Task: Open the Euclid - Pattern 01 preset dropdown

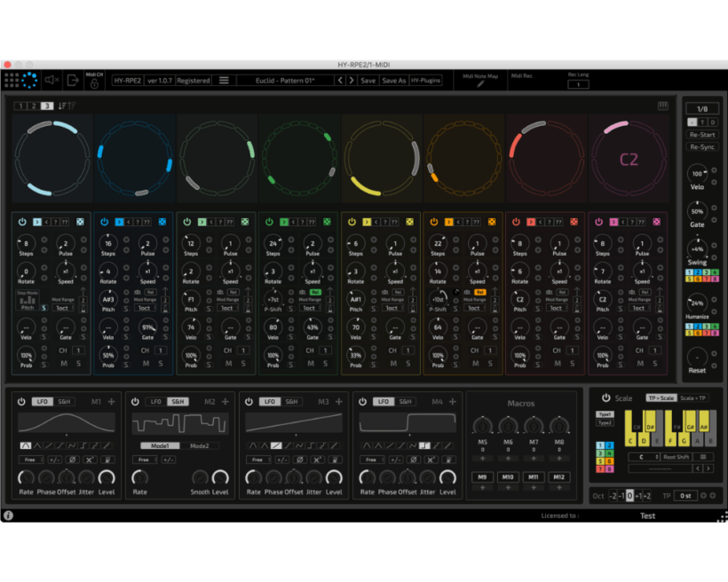Action: point(284,81)
